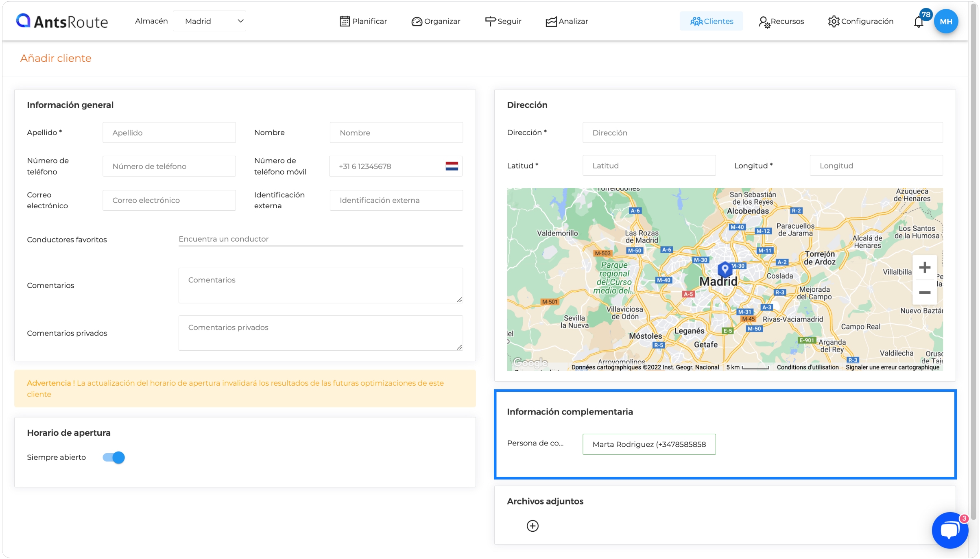Viewport: 980px width, 559px height.
Task: Click the AntsRoute logo
Action: pos(62,21)
